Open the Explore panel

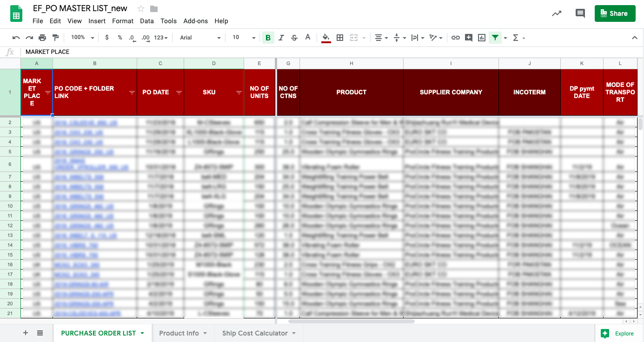619,333
